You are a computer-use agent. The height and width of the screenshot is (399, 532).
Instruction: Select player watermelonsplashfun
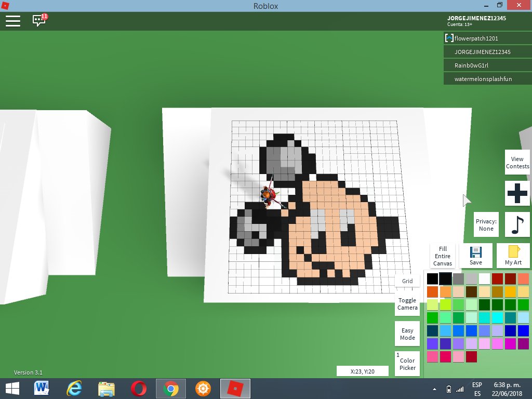pos(487,79)
